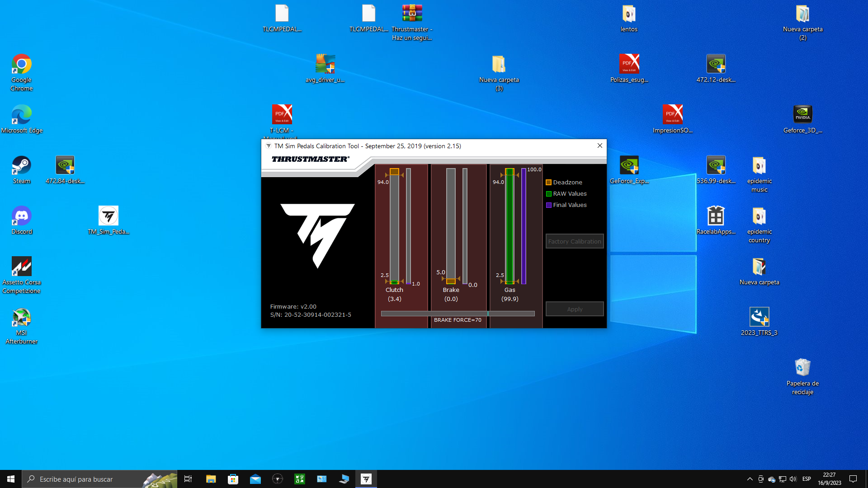Click the green RAW Values legend swatch
Image resolution: width=868 pixels, height=488 pixels.
point(548,194)
